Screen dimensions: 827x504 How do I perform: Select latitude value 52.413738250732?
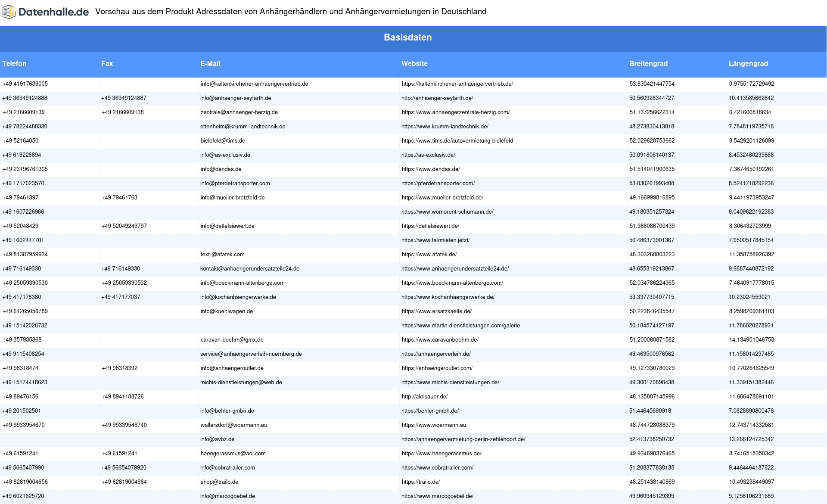pyautogui.click(x=652, y=439)
